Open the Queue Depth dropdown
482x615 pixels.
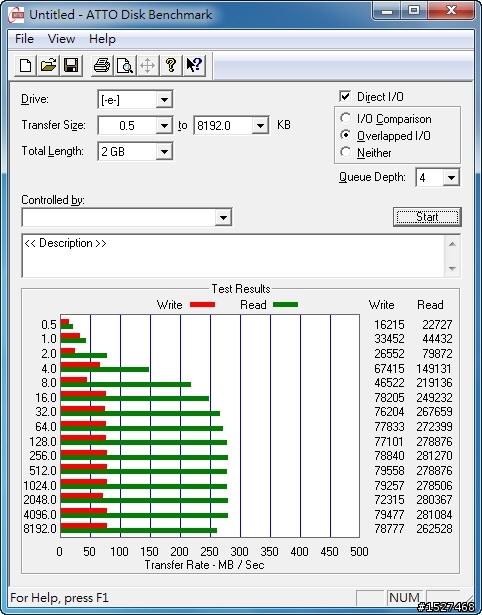click(451, 178)
